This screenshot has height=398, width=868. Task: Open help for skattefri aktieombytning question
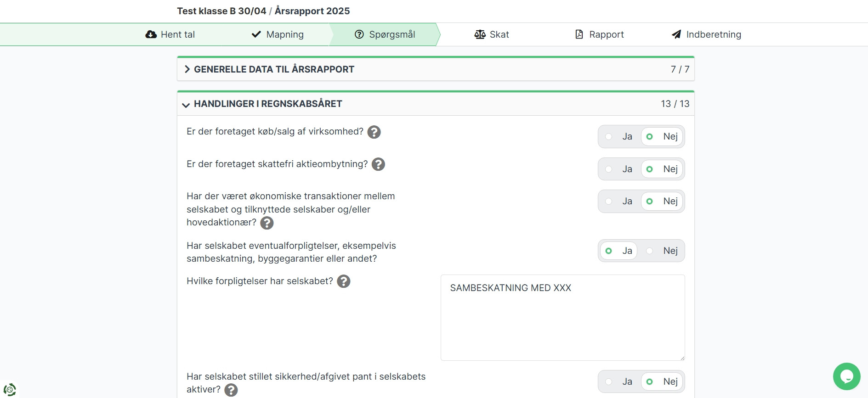click(379, 164)
